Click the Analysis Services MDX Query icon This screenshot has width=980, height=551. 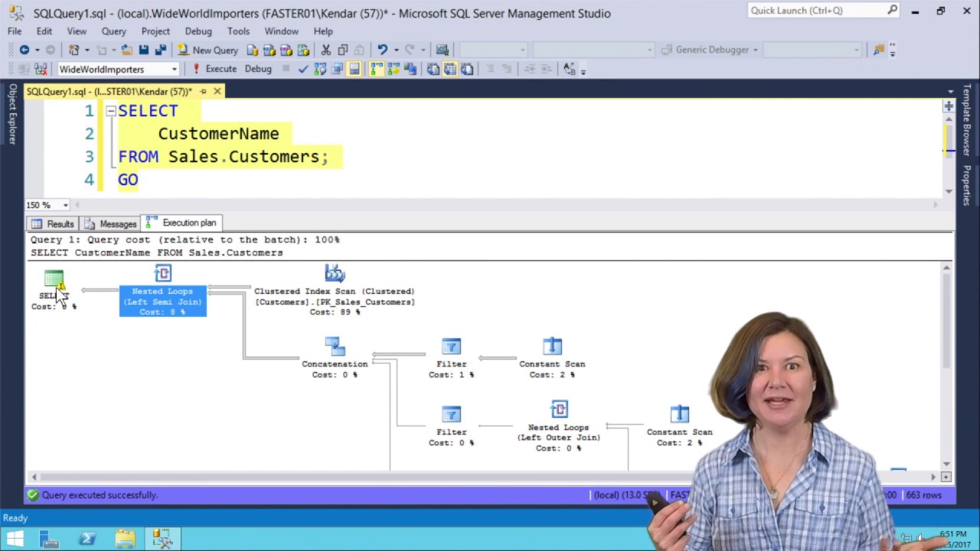point(269,50)
